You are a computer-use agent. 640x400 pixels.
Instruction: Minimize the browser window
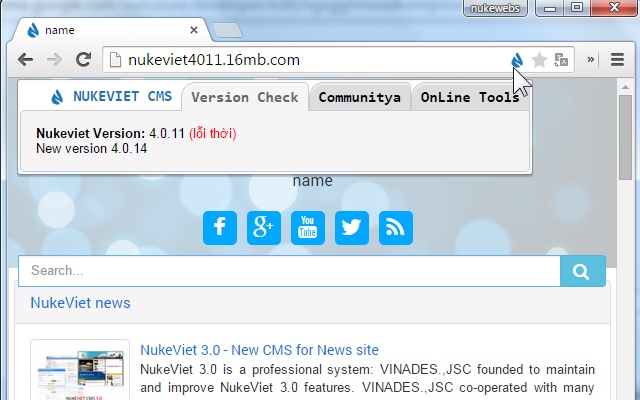[550, 8]
